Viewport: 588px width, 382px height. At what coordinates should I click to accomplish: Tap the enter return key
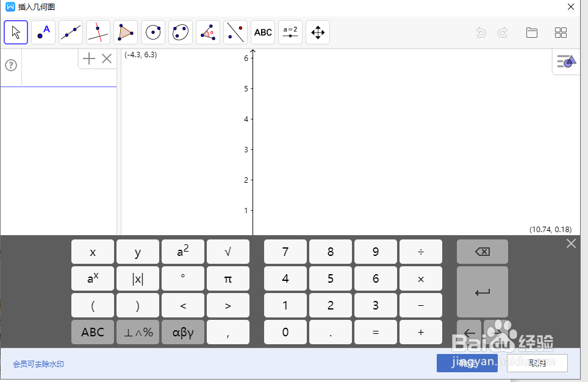(482, 292)
